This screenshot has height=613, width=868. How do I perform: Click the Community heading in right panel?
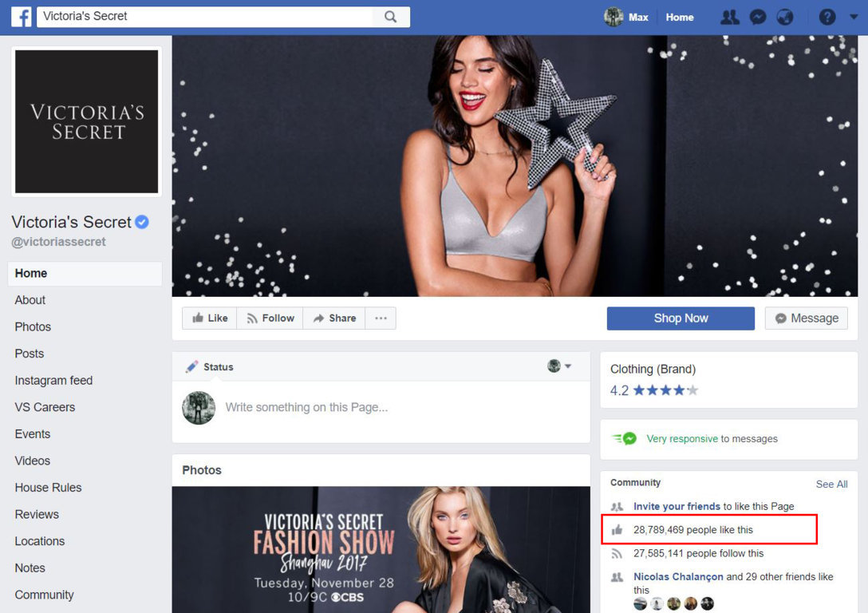(635, 482)
